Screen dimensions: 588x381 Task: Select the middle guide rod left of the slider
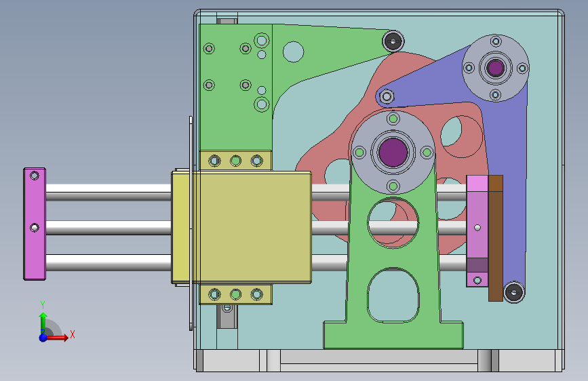pos(109,228)
